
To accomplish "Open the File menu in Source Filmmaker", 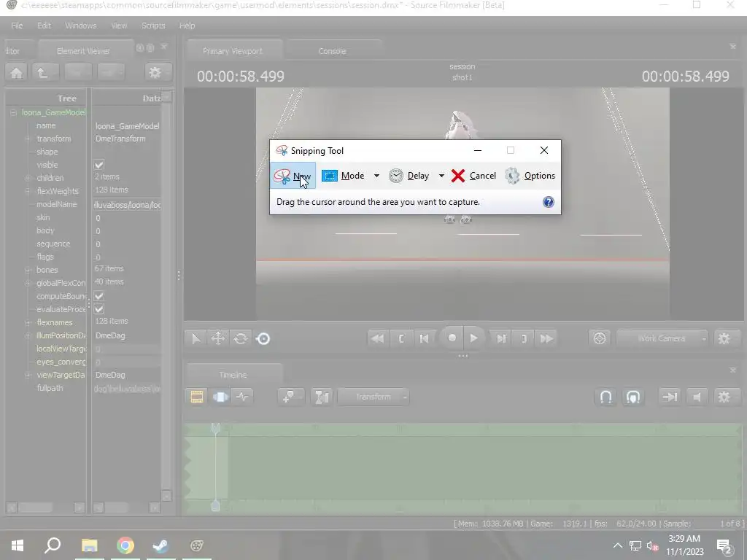I will coord(17,26).
